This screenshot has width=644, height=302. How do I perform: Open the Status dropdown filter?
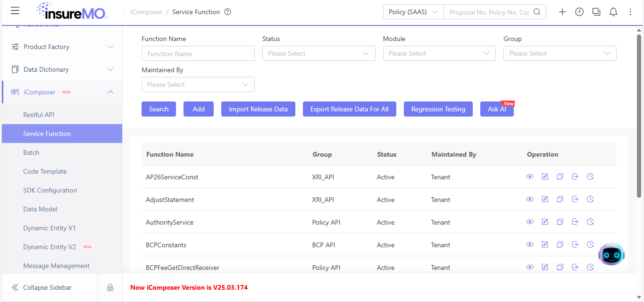coord(319,53)
